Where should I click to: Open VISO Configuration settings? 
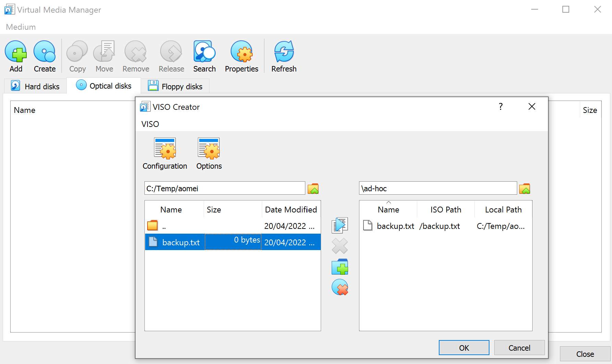click(165, 148)
